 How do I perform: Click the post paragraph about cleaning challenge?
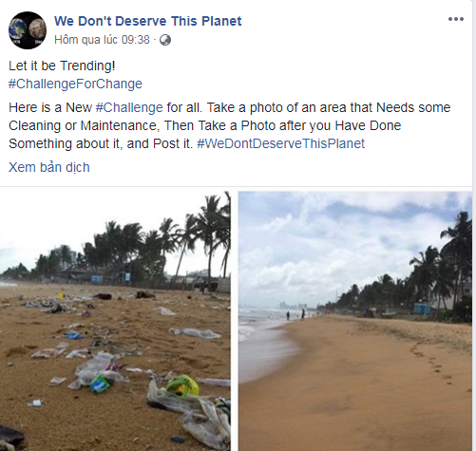tap(230, 125)
